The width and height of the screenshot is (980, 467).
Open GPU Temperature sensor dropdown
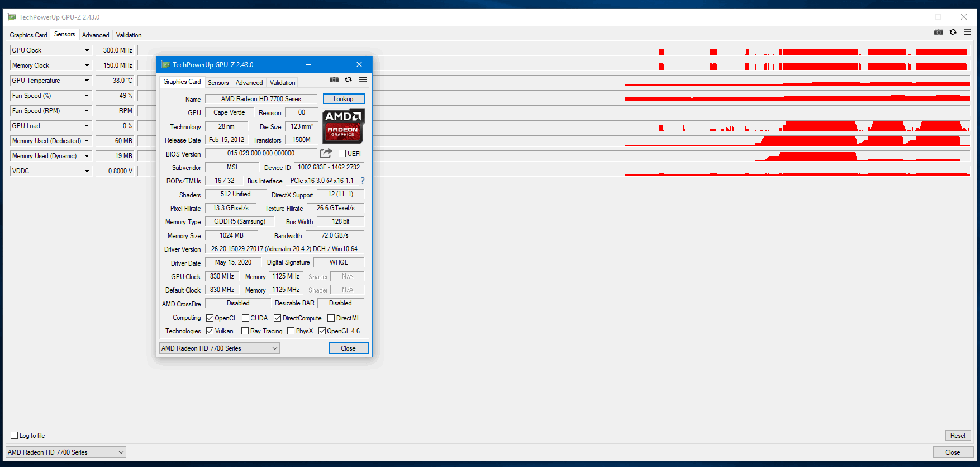pos(87,81)
